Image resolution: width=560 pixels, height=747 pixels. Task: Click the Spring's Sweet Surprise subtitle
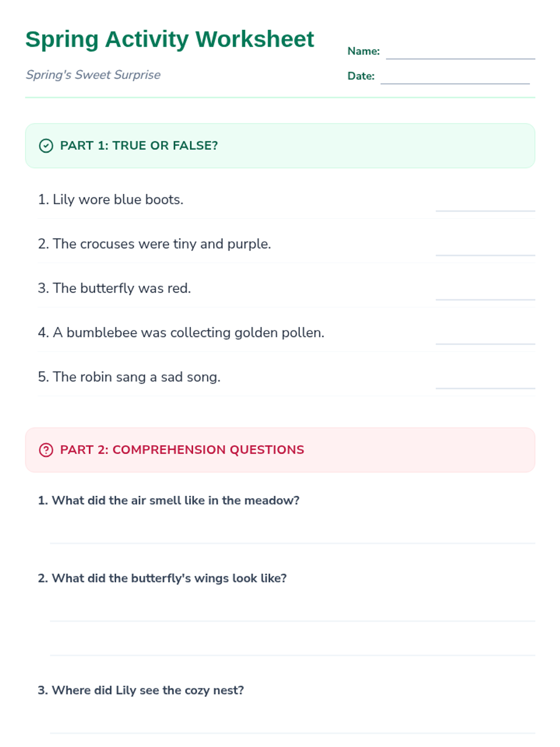click(93, 75)
